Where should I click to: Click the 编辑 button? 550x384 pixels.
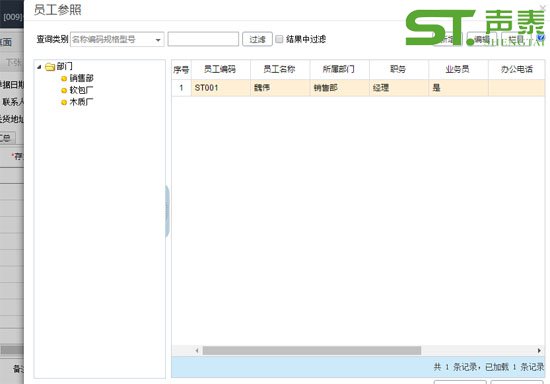(x=482, y=39)
